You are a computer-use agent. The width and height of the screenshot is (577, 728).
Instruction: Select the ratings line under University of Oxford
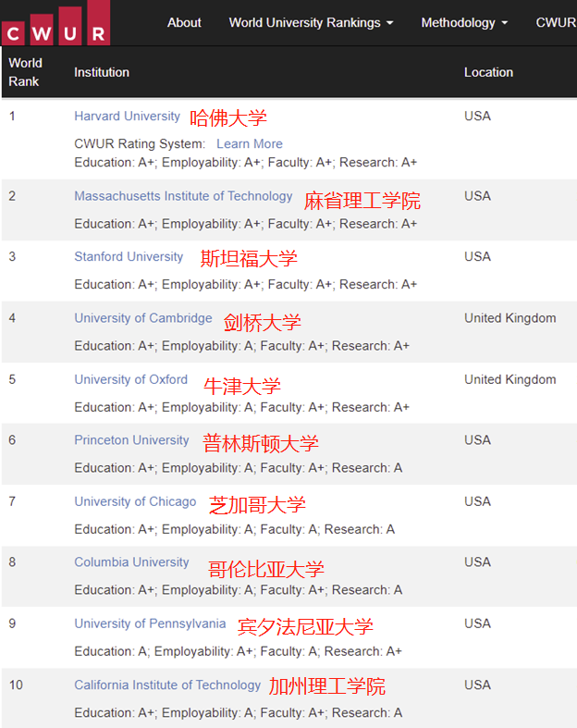coord(242,407)
